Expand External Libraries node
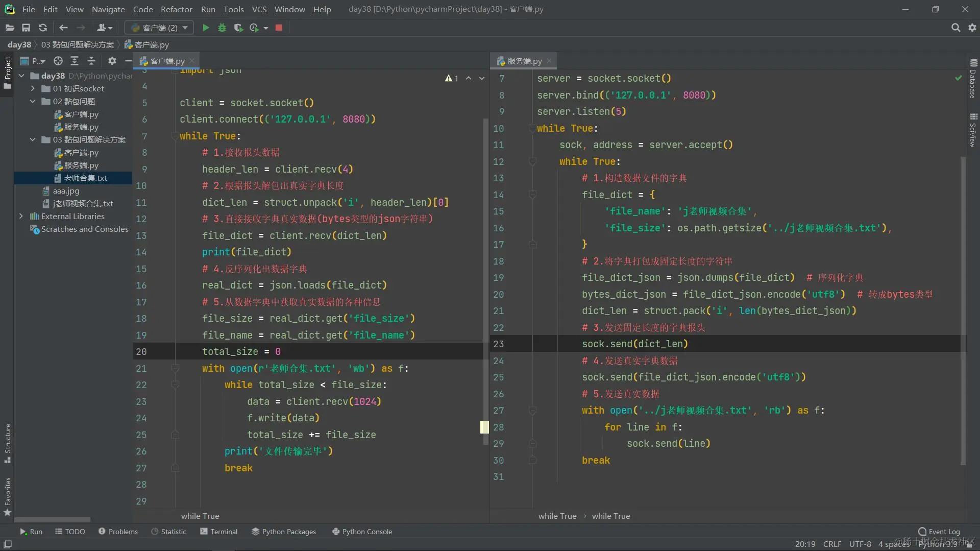This screenshot has width=980, height=551. (21, 216)
